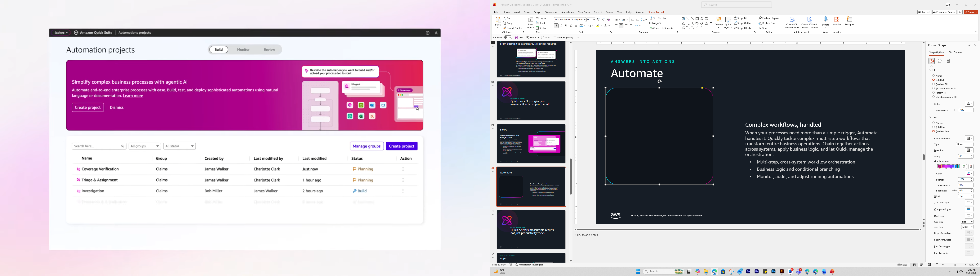Switch to Slide Sorter view in status bar
The image size is (980, 276).
(922, 265)
